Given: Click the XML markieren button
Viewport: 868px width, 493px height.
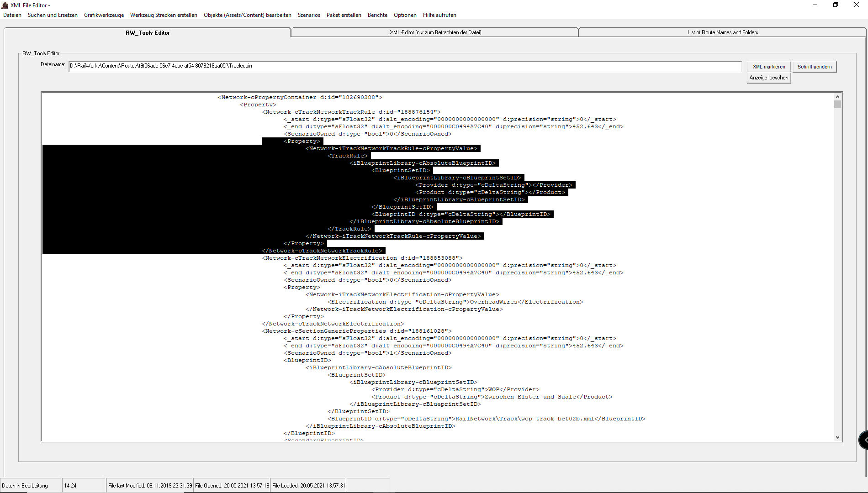Looking at the screenshot, I should (769, 67).
